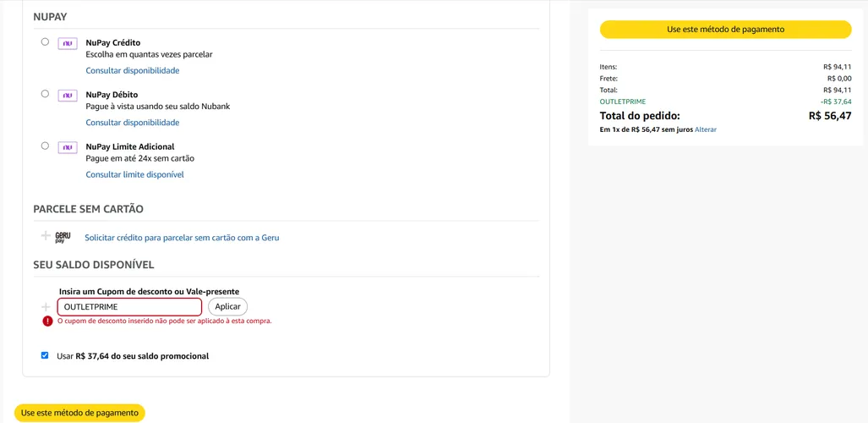Click 'Em 1x de R$ 56,47 sem juros' text
This screenshot has height=423, width=868.
tap(647, 129)
